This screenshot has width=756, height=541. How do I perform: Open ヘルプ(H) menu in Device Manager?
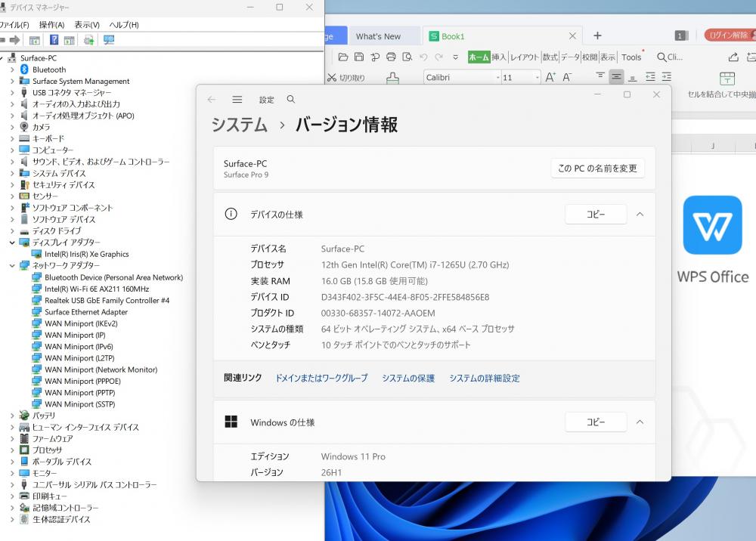point(124,25)
